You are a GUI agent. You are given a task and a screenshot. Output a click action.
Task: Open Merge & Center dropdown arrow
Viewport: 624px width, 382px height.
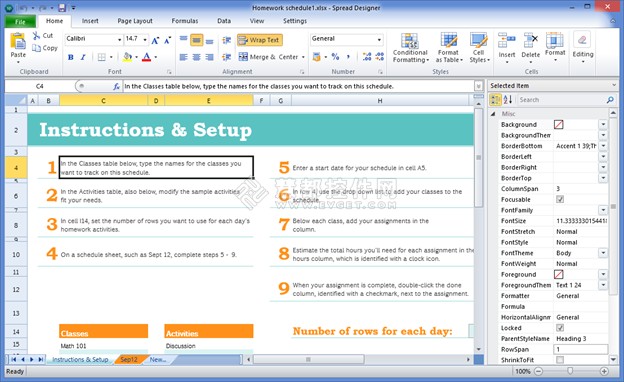(303, 57)
